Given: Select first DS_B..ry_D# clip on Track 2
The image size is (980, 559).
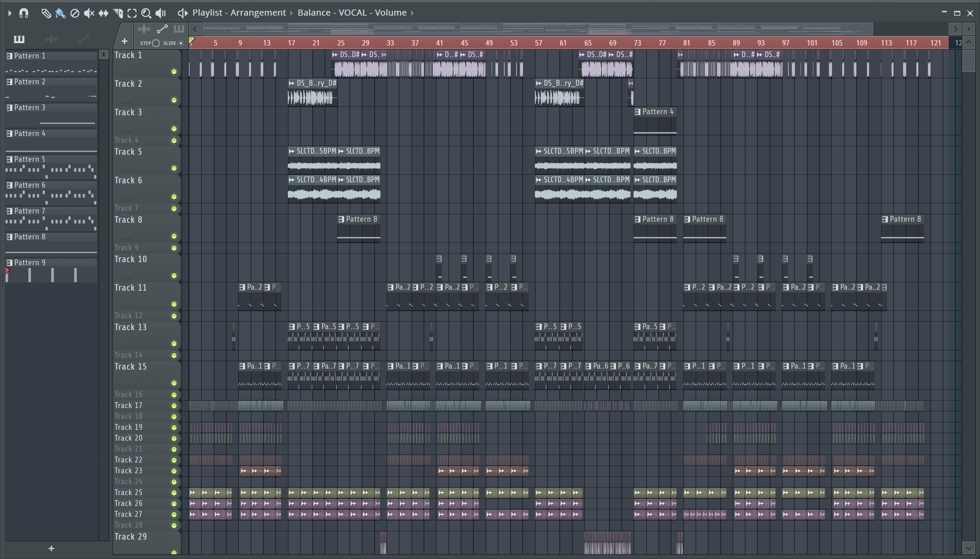Looking at the screenshot, I should pyautogui.click(x=312, y=92).
